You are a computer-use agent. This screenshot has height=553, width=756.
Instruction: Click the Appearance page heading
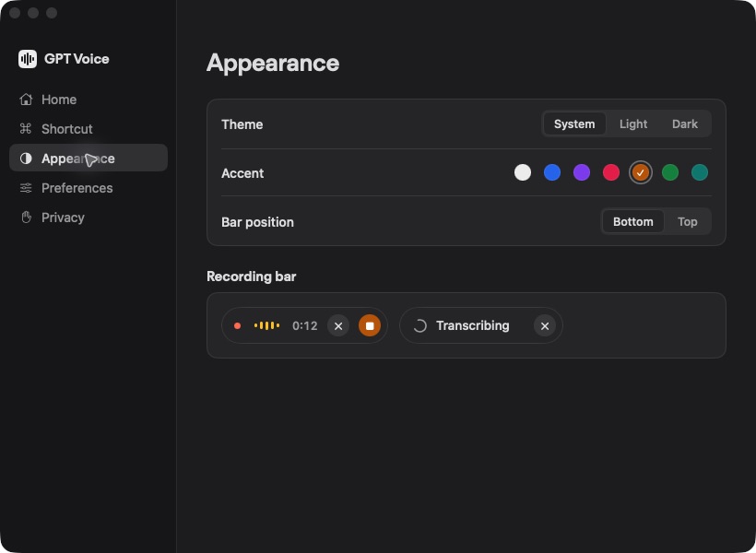click(x=273, y=64)
